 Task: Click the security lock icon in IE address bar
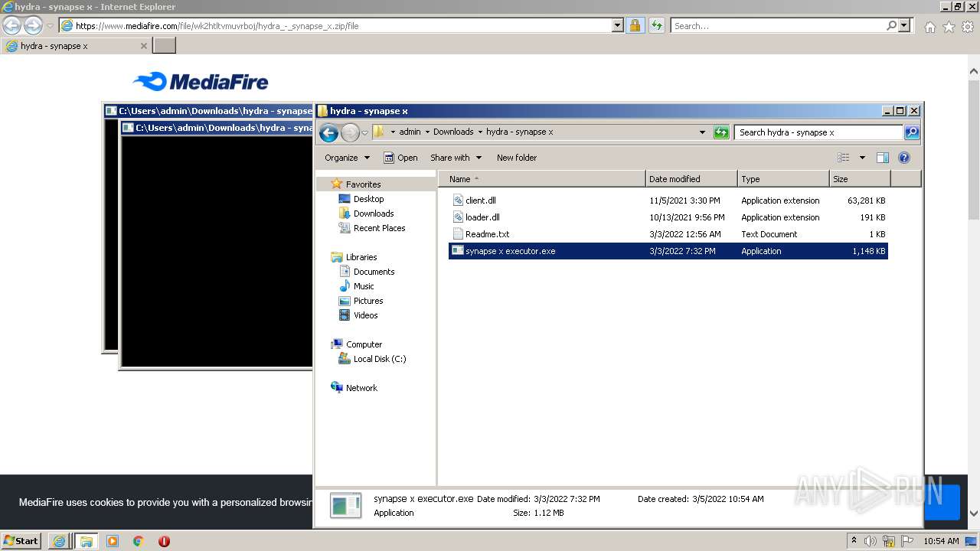point(635,25)
